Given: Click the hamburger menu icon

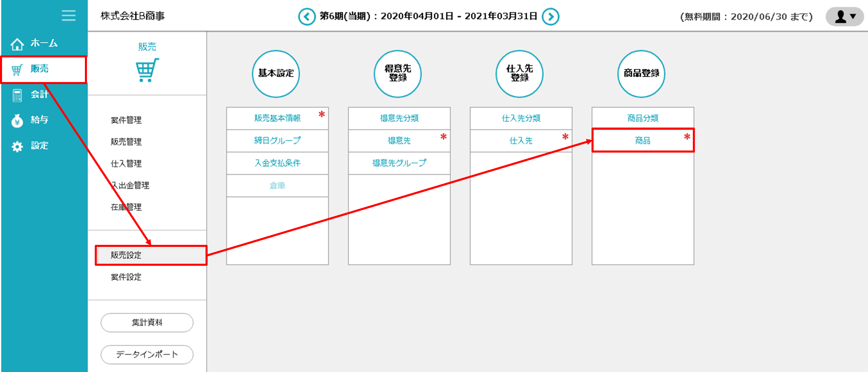Looking at the screenshot, I should click(x=69, y=16).
